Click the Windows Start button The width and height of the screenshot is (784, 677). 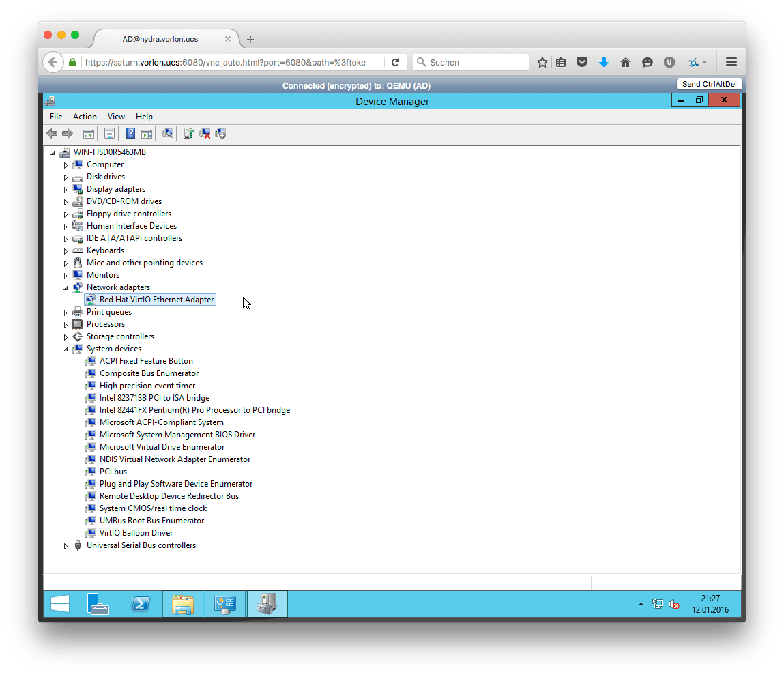[x=60, y=604]
